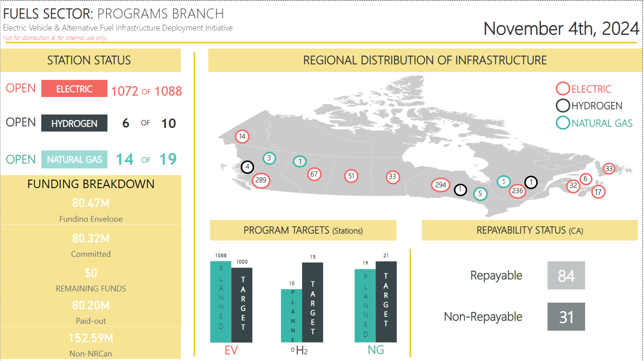Click the $0 Remaining Funds value
Screen dimensions: 644x361
(x=91, y=273)
